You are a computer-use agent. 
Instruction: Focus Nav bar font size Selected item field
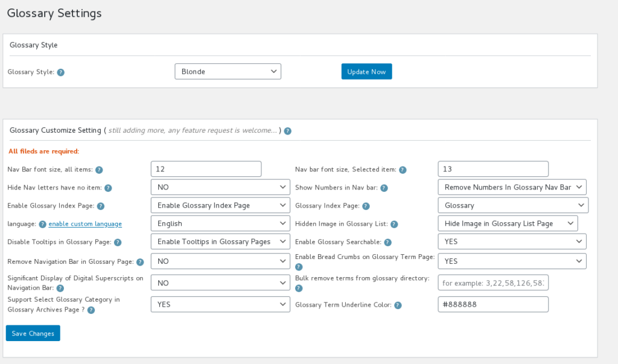[493, 169]
